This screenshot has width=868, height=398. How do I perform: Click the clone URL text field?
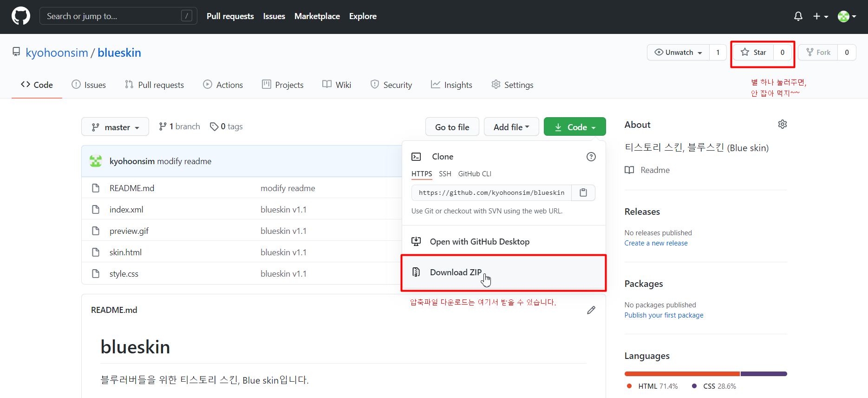[492, 192]
